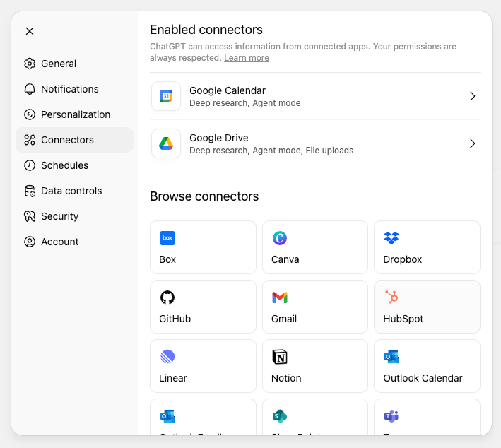Viewport: 501px width, 448px height.
Task: Expand Google Calendar connector with its chevron
Action: (x=473, y=96)
